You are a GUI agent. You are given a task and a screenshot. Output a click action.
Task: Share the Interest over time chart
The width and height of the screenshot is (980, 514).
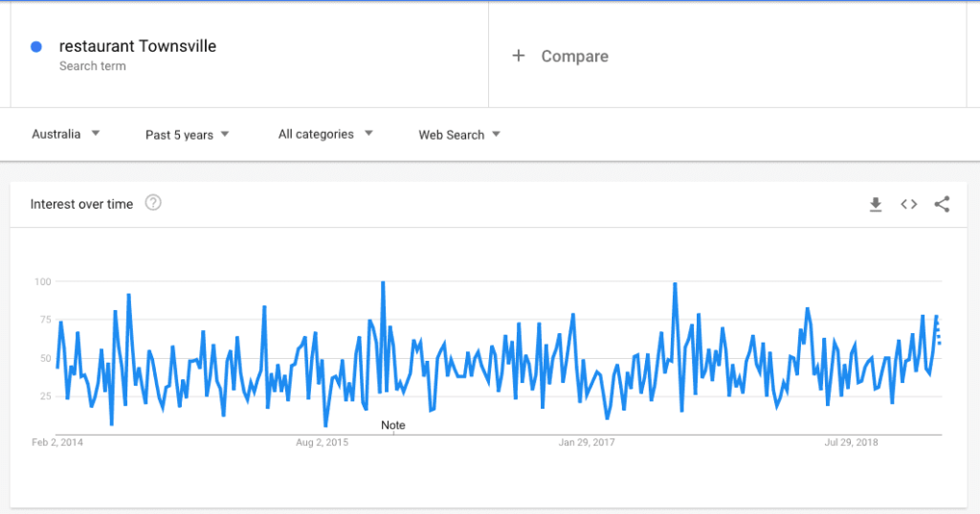tap(942, 204)
